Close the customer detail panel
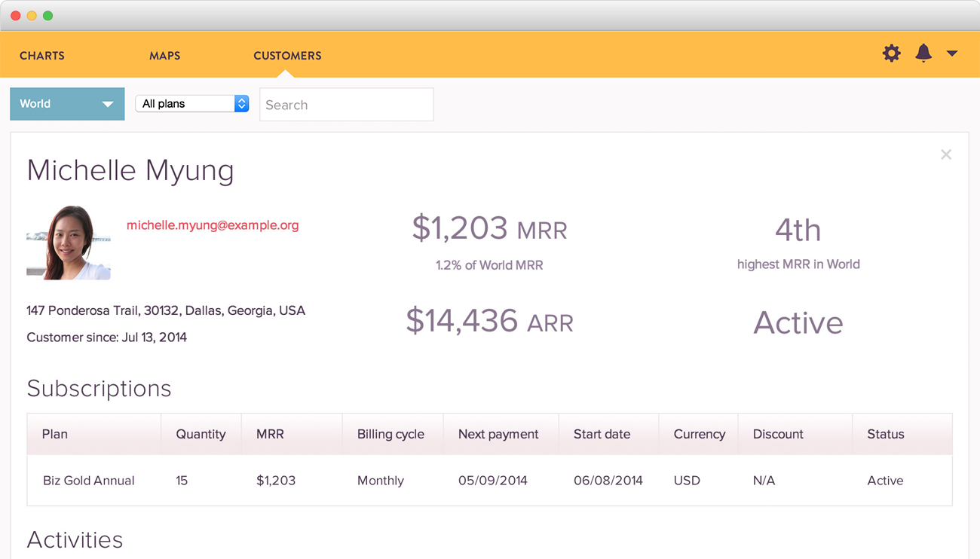The image size is (980, 559). pos(946,154)
